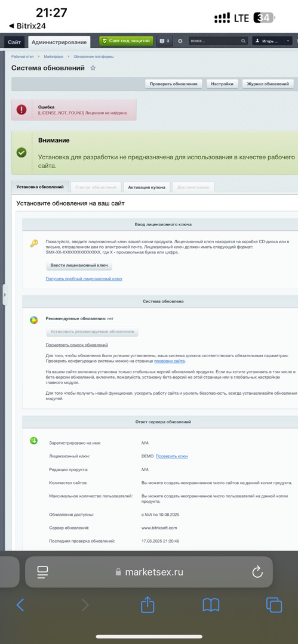
Task: Go back with Safari back arrow
Action: coord(20,605)
